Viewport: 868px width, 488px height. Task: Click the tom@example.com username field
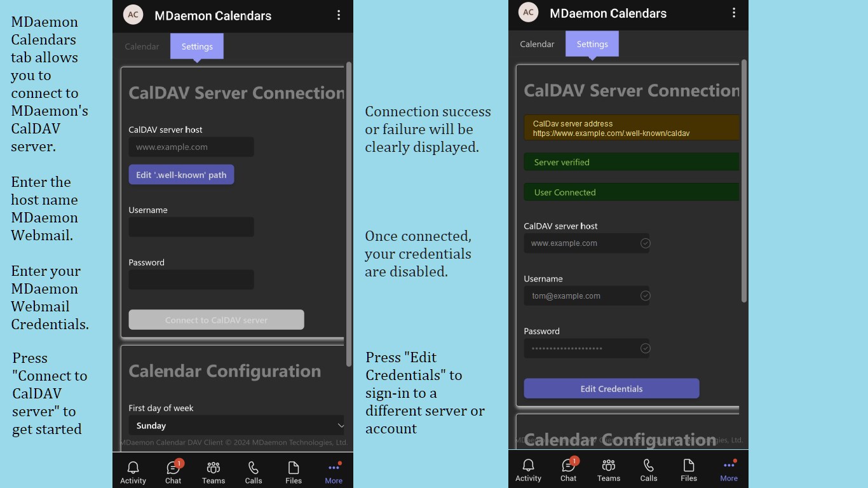coord(587,295)
